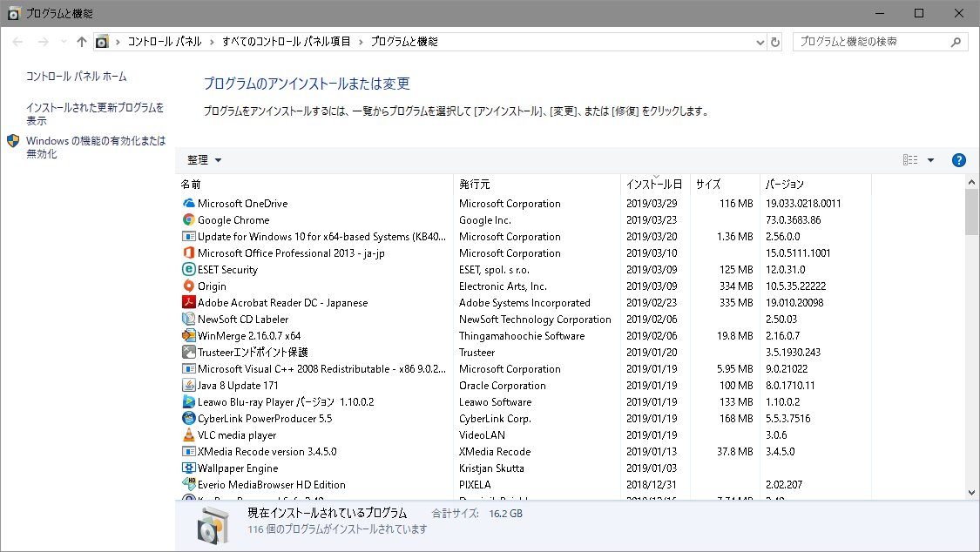Image resolution: width=980 pixels, height=552 pixels.
Task: Select Oracle Corporation publisher cell
Action: tap(503, 386)
